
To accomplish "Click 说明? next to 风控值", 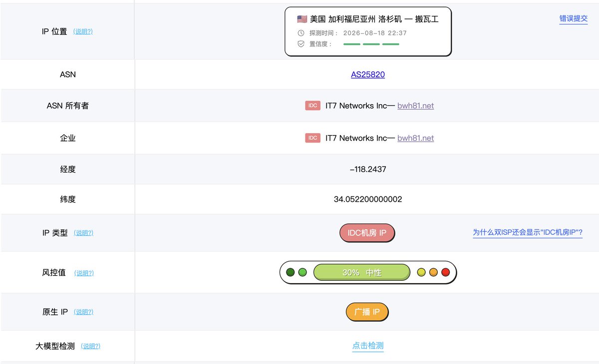I will point(84,273).
